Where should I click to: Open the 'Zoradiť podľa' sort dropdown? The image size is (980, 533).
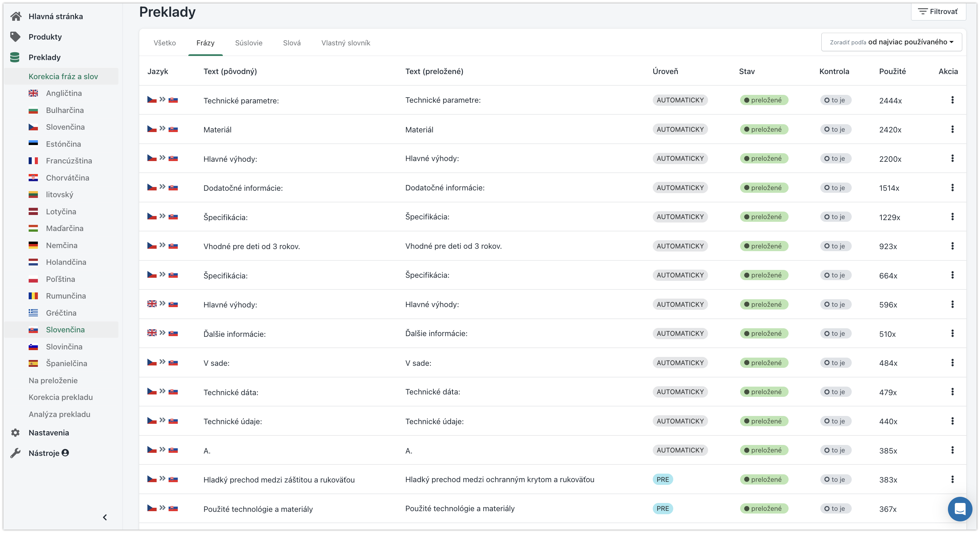[x=891, y=42]
